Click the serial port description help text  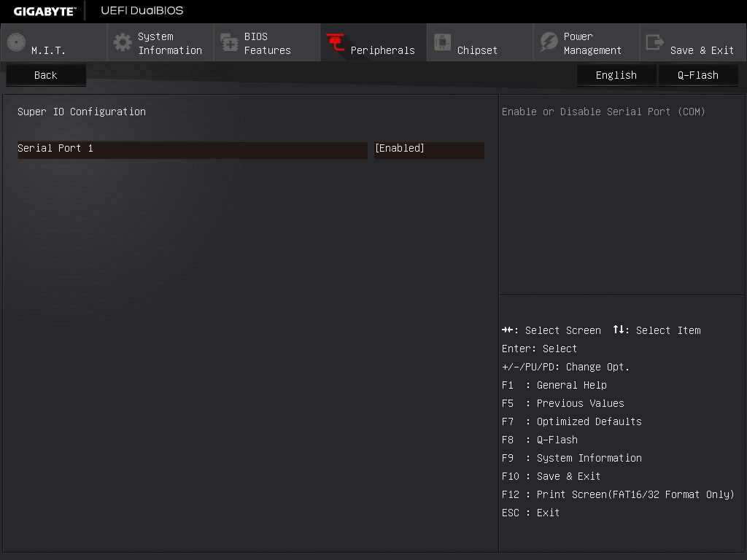pos(603,112)
